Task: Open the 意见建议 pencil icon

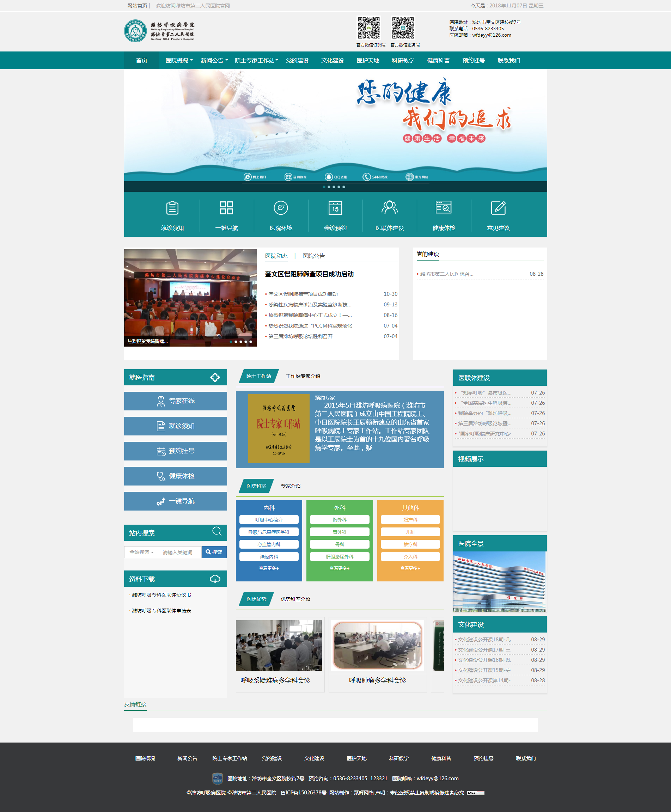Action: [498, 208]
